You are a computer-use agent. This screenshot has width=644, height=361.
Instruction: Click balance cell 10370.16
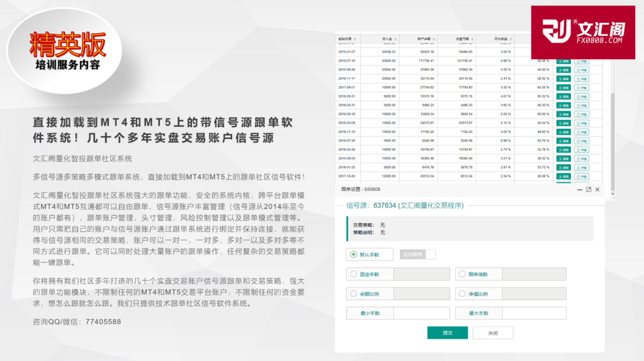(x=427, y=97)
